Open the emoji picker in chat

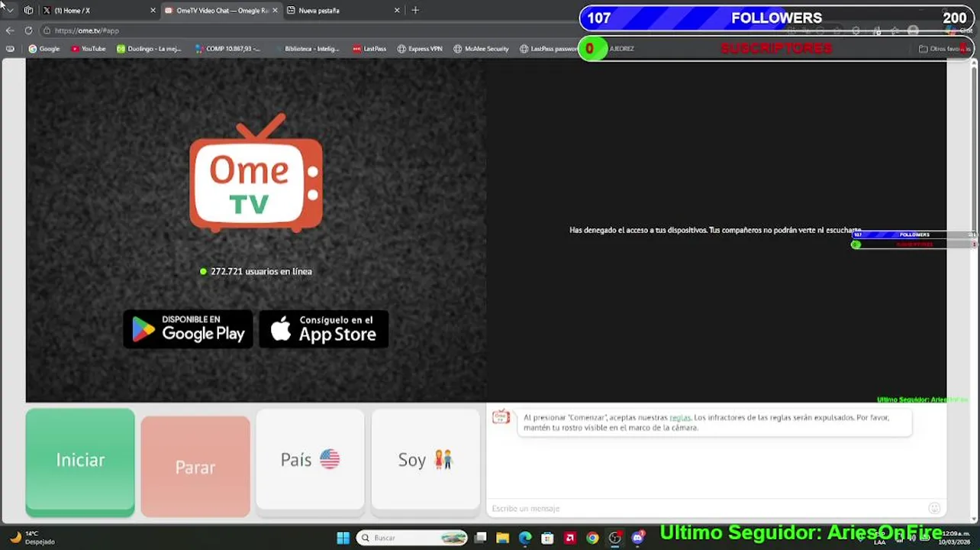coord(934,508)
